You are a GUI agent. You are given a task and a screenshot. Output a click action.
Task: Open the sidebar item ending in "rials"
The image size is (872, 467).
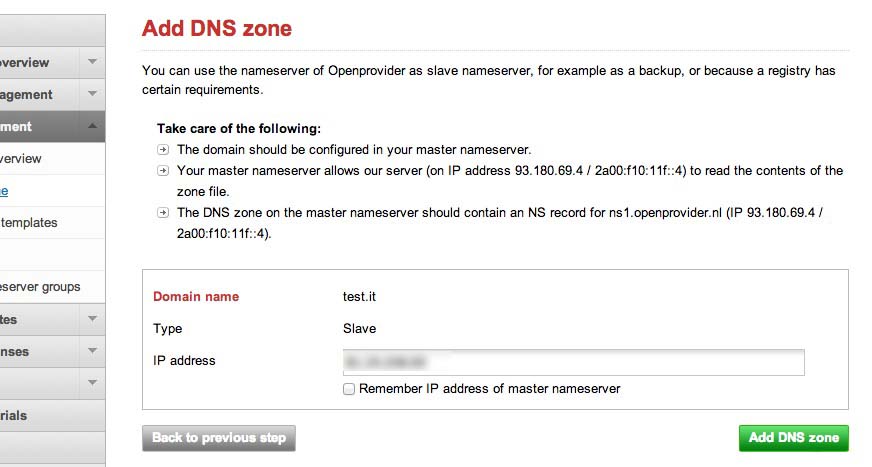[x=14, y=415]
